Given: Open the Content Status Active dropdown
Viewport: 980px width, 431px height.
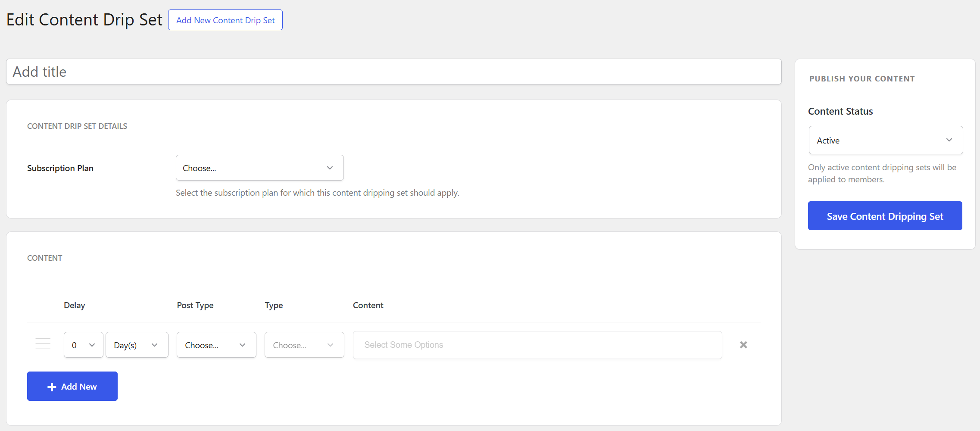Looking at the screenshot, I should pos(886,140).
